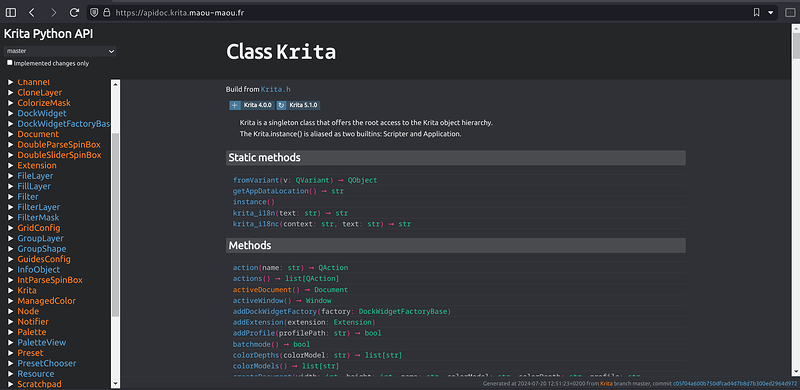Open getAppDataLocation method link
The width and height of the screenshot is (800, 390).
coord(271,191)
